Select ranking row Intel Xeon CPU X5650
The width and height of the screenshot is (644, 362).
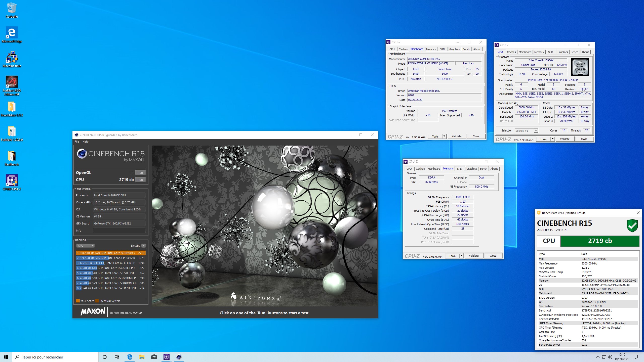pyautogui.click(x=111, y=258)
